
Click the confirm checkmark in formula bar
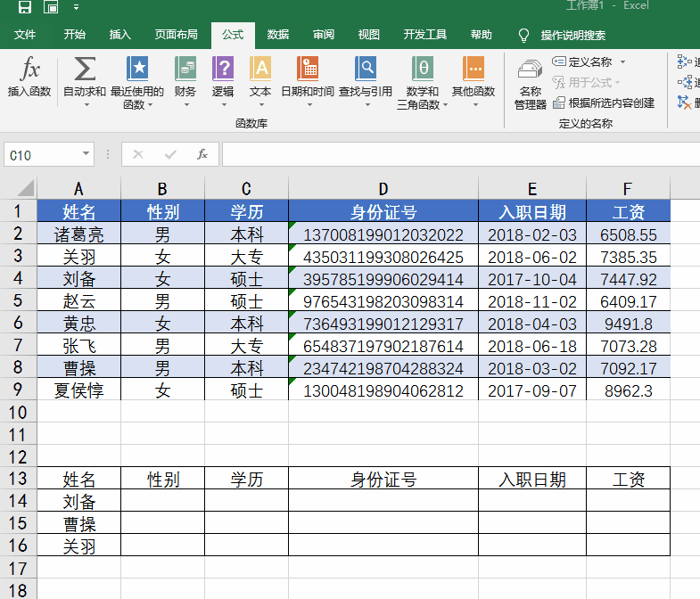click(170, 154)
